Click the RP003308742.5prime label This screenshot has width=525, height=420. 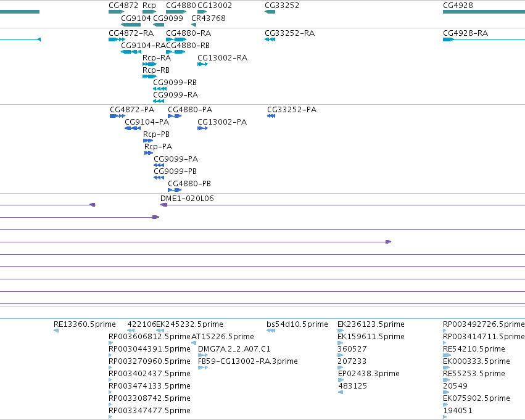149,398
